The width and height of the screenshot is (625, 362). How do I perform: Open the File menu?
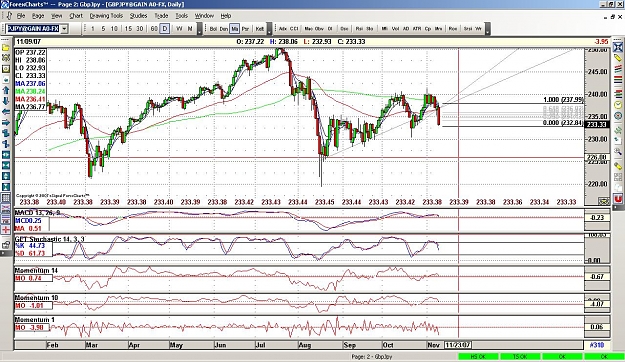(x=21, y=16)
